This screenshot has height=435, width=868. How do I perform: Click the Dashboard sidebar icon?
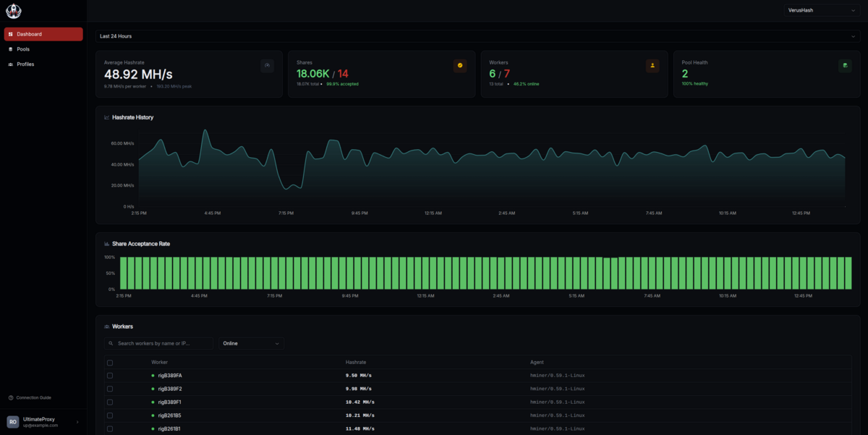[x=12, y=33]
